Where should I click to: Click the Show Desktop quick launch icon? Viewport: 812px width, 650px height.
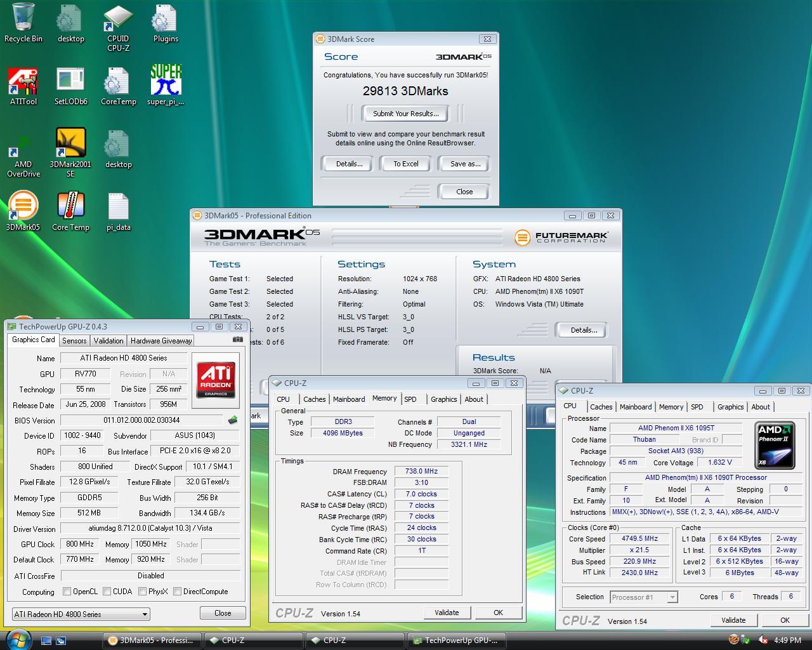pos(46,640)
